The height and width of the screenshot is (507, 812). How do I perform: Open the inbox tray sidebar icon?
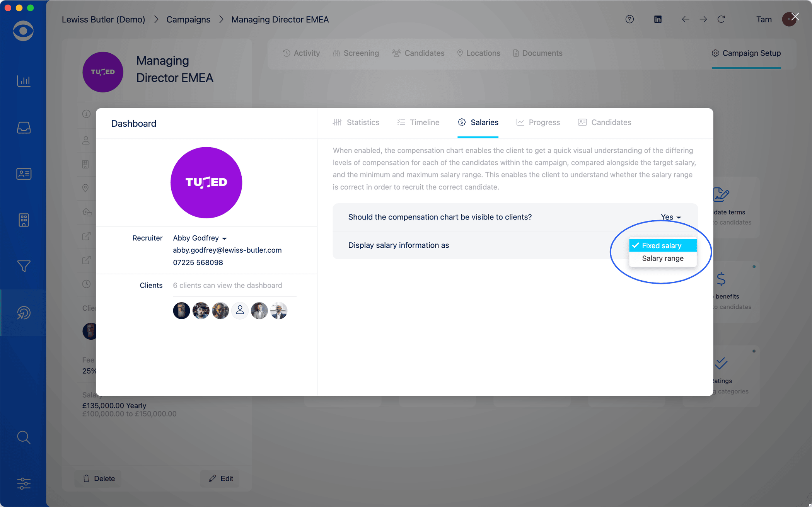[24, 128]
